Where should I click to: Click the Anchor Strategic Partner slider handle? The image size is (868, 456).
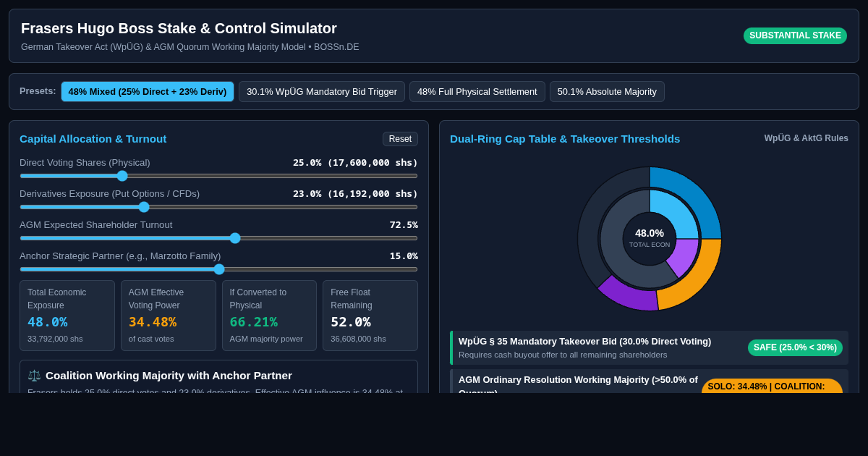(219, 269)
